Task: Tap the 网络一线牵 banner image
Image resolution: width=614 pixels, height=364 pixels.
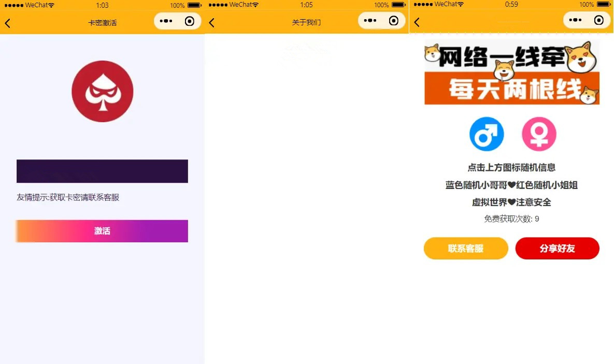Action: click(x=512, y=72)
